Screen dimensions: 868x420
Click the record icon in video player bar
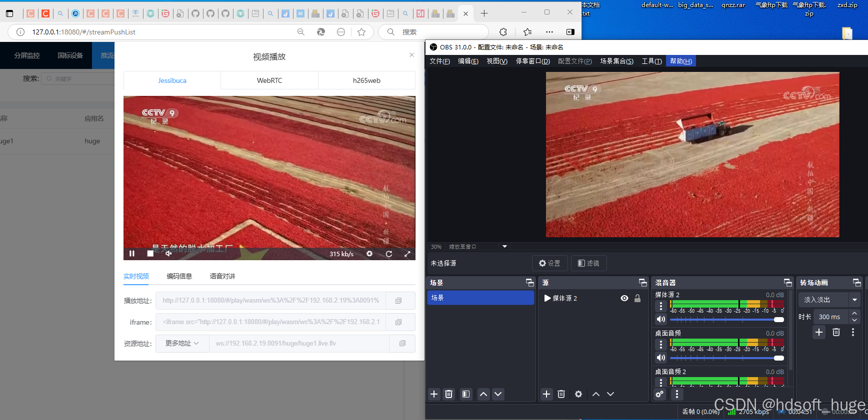[x=369, y=254]
